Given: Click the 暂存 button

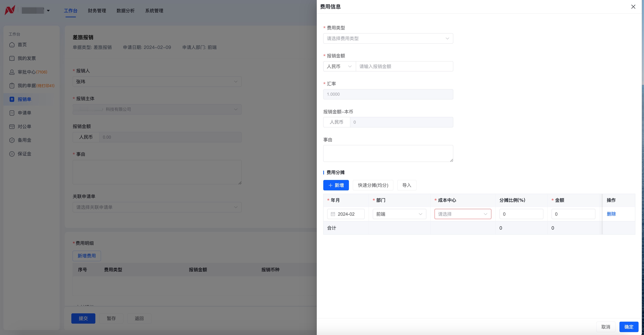Looking at the screenshot, I should [x=111, y=319].
